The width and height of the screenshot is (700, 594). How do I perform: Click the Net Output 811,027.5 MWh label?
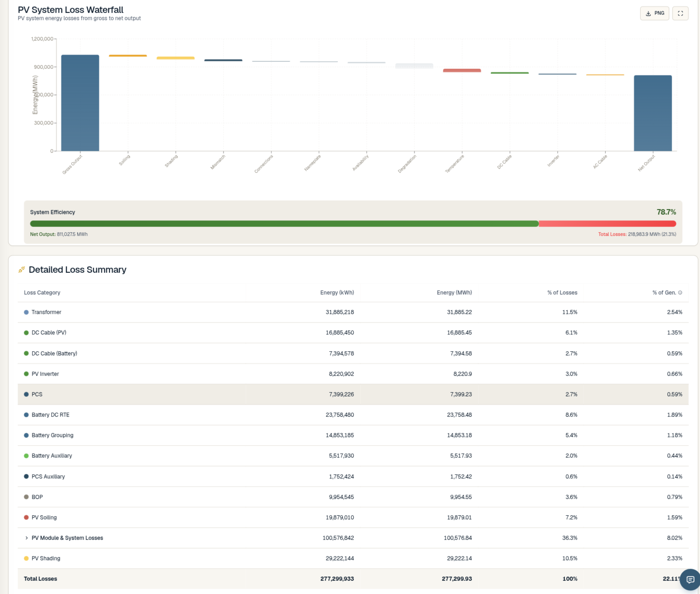59,234
